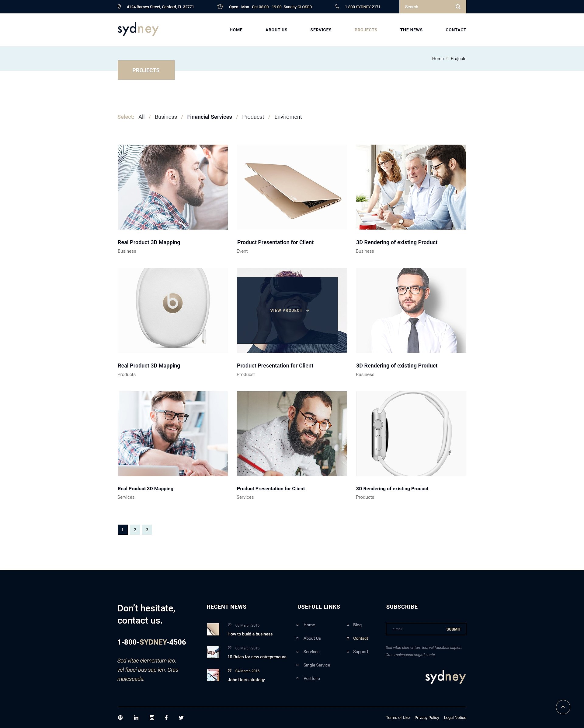Image resolution: width=584 pixels, height=728 pixels.
Task: Click View Project on middle portfolio item
Action: coord(291,310)
